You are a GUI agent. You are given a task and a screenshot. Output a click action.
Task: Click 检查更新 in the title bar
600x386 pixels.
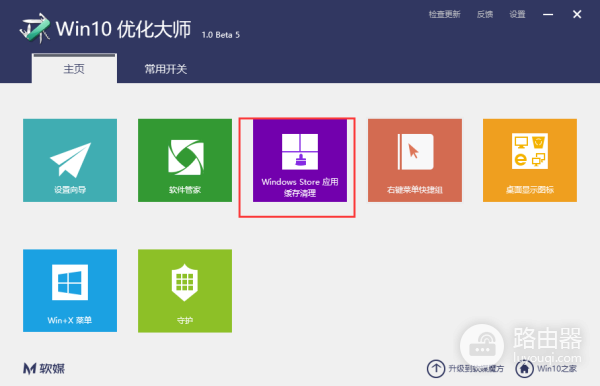(x=444, y=15)
